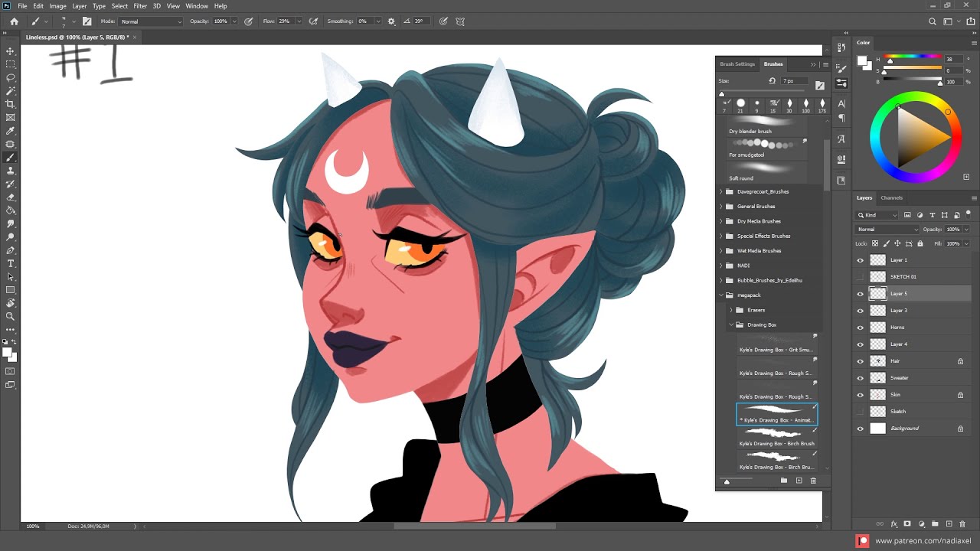This screenshot has height=551, width=980.
Task: Select Kyle's Drawing Box Animat brush
Action: point(777,414)
